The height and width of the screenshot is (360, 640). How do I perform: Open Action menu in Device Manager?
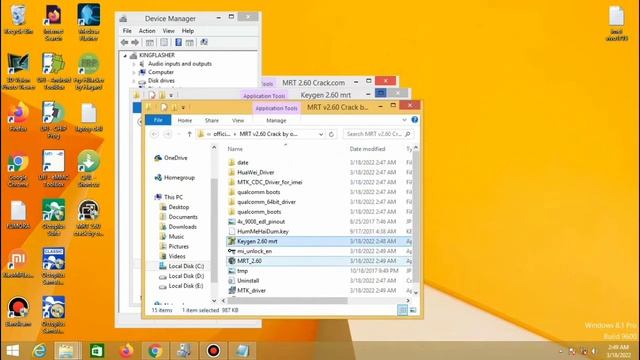click(x=147, y=31)
